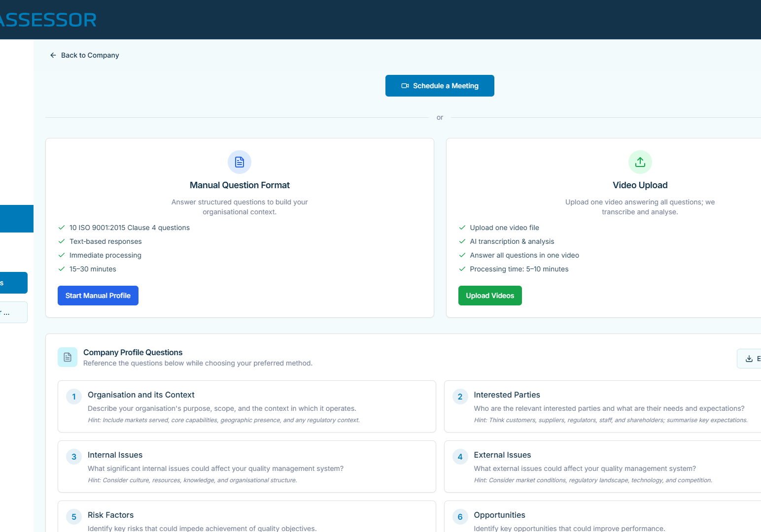Select the number 2 badge for Interested Parties
Viewport: 761px width, 532px height.
(460, 397)
